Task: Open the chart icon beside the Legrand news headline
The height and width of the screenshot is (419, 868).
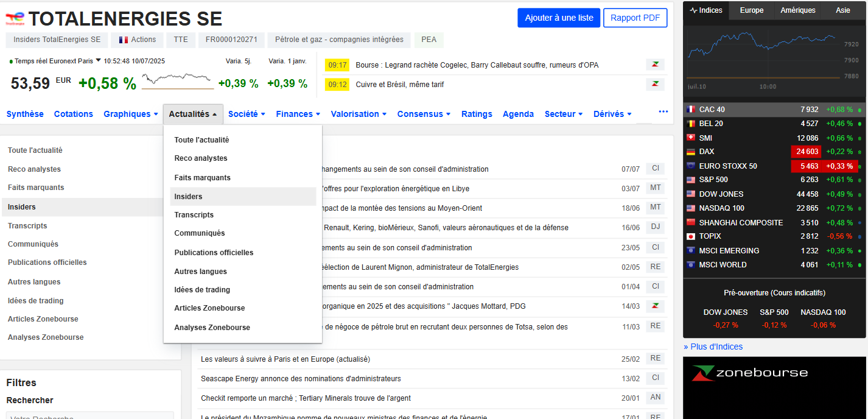Action: (x=654, y=64)
